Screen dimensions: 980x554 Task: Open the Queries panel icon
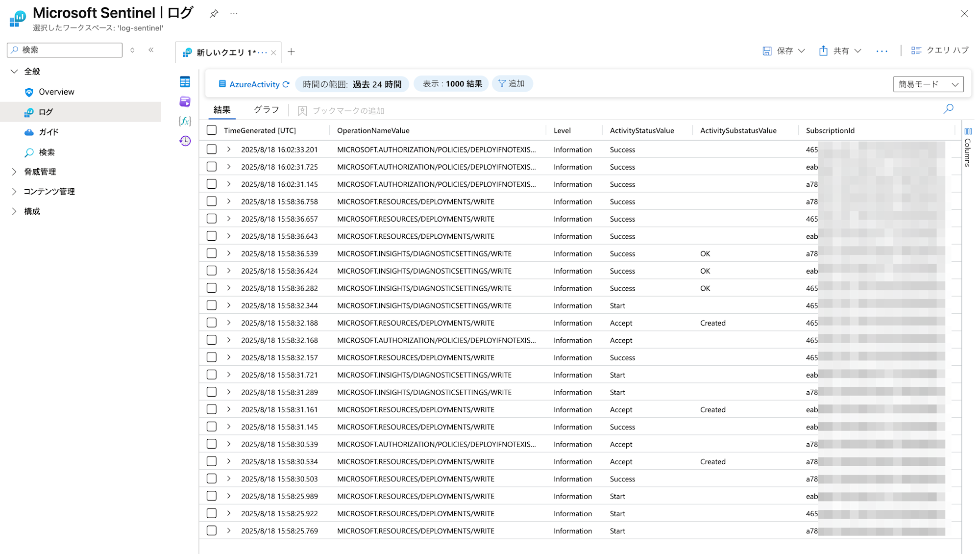click(x=185, y=101)
